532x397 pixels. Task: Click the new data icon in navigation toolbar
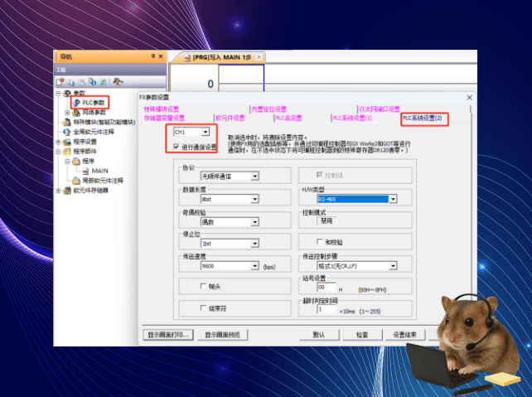pos(60,82)
